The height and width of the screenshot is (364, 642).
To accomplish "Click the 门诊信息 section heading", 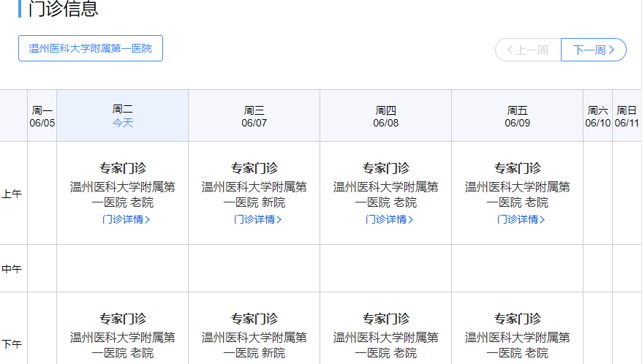I will pos(63,10).
